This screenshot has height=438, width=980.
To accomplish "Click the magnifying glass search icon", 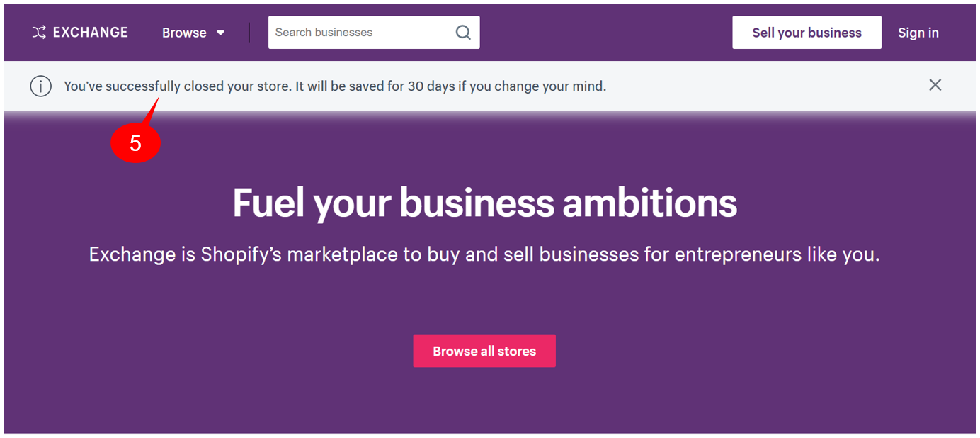I will tap(463, 33).
